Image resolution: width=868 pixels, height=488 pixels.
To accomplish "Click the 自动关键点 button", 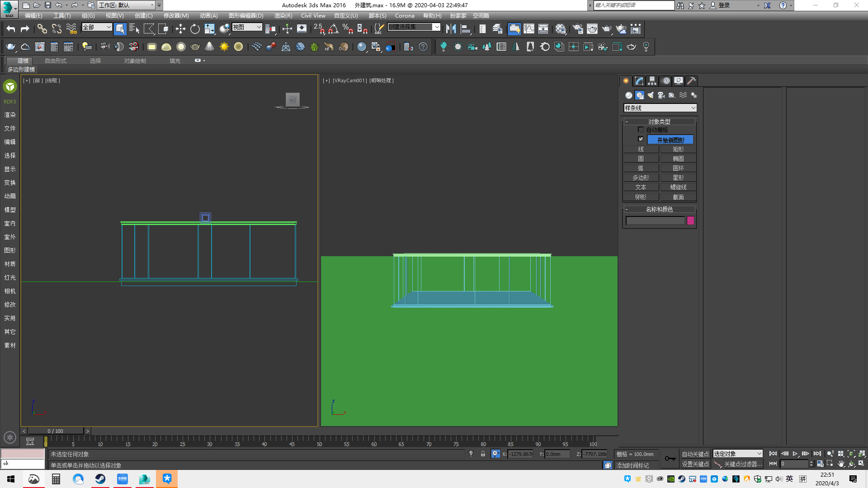I will [x=695, y=454].
